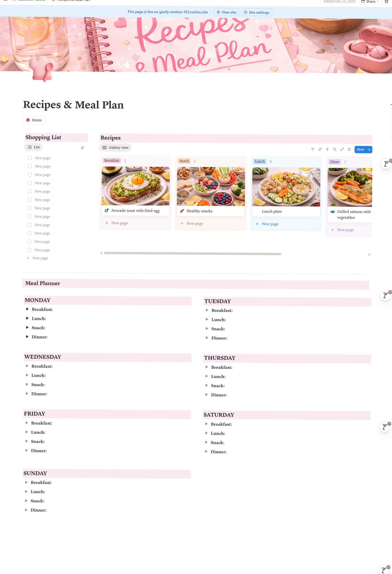
Task: Open search within the Recipes database
Action: [335, 149]
